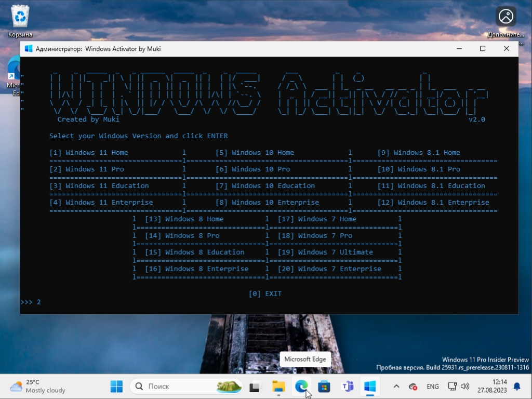Click the '[8] Windows 10 Enterprise' text
The width and height of the screenshot is (532, 399).
point(268,203)
